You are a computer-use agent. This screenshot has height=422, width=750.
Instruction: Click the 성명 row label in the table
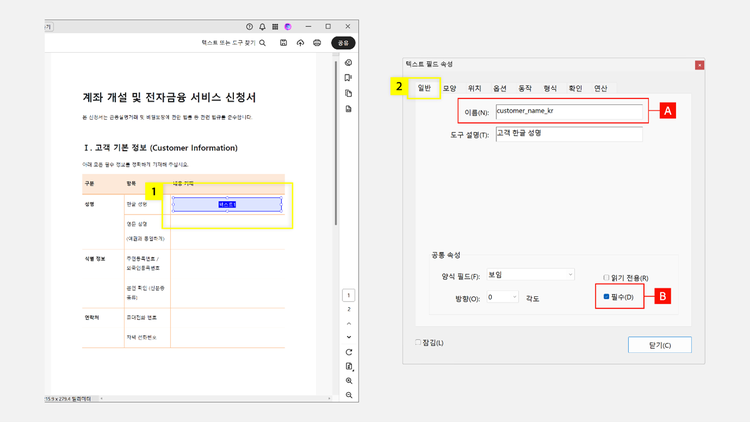pyautogui.click(x=89, y=204)
